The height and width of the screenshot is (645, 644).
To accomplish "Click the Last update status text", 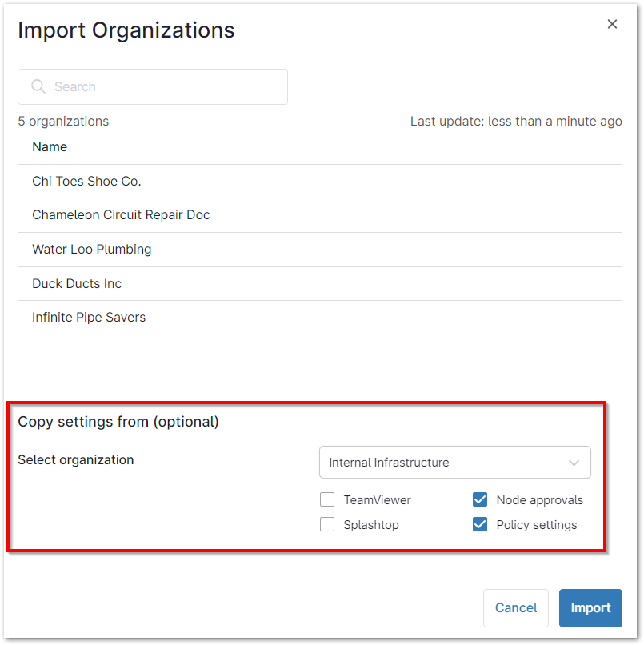I will 516,121.
